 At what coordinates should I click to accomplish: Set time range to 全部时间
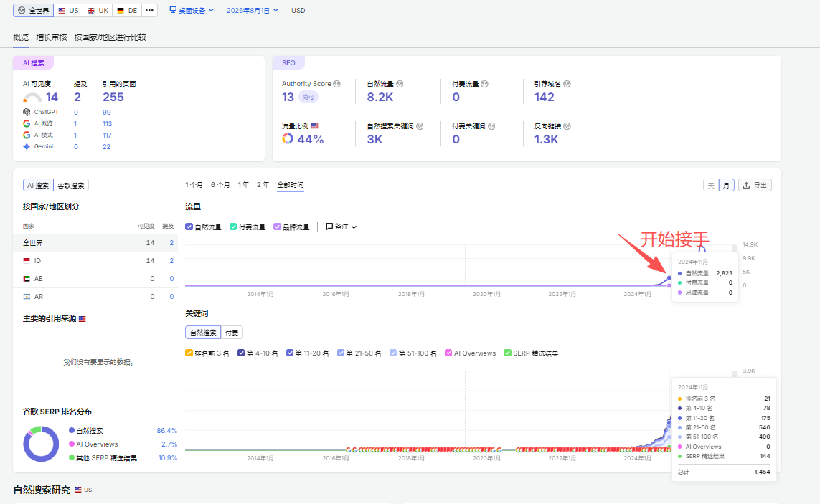[x=291, y=184]
